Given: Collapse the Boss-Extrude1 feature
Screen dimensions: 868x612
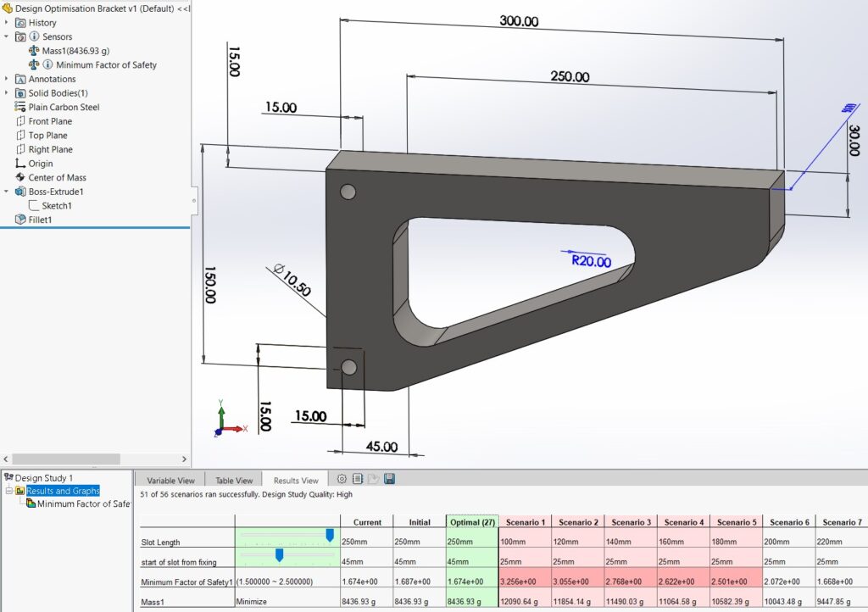Looking at the screenshot, I should click(8, 192).
